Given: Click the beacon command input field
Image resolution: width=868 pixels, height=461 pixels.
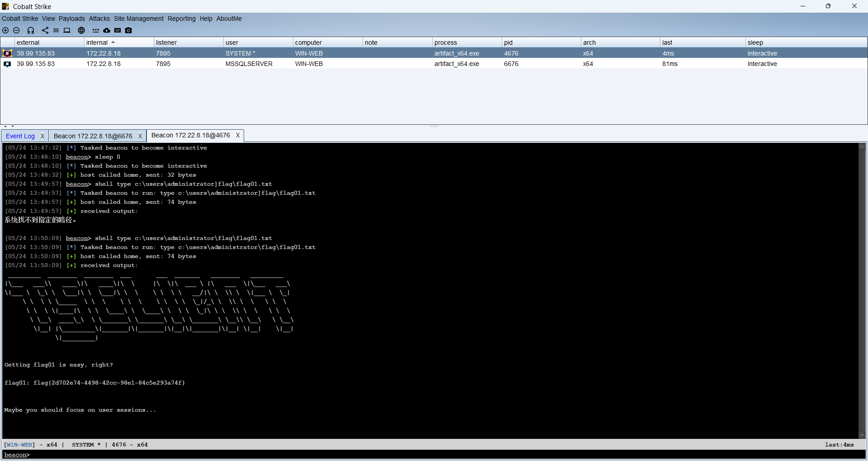Looking at the screenshot, I should [x=448, y=455].
